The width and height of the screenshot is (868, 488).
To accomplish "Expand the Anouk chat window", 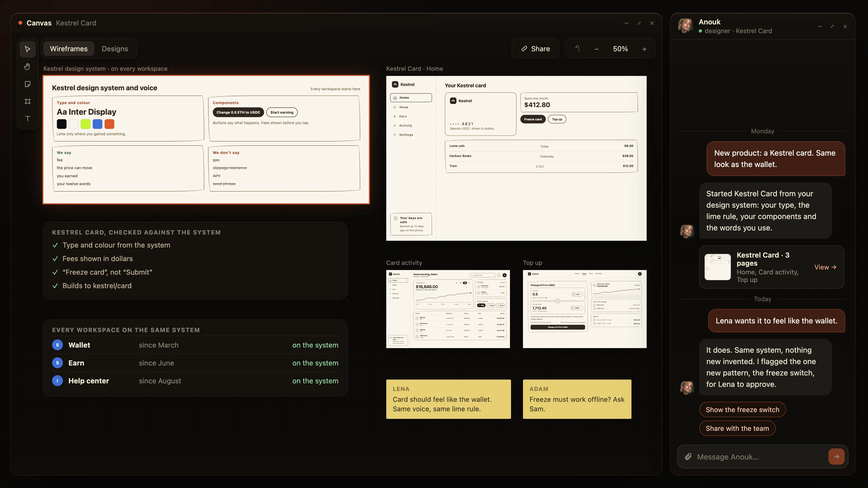I will tap(832, 27).
